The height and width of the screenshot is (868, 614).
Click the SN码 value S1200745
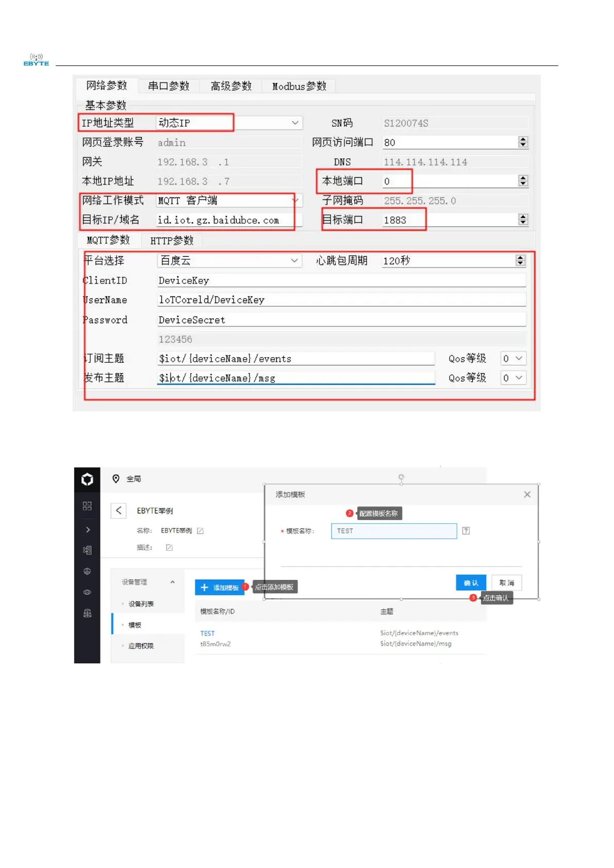(406, 123)
